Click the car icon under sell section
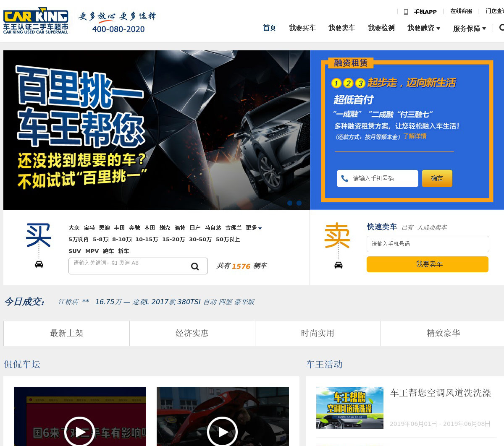Screen dimensions: 504x446 pos(339,265)
